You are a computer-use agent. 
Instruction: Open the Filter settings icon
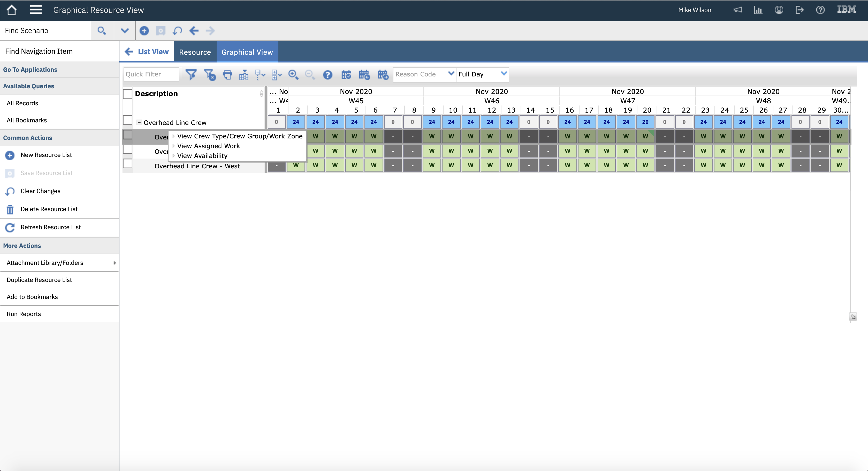(x=191, y=74)
